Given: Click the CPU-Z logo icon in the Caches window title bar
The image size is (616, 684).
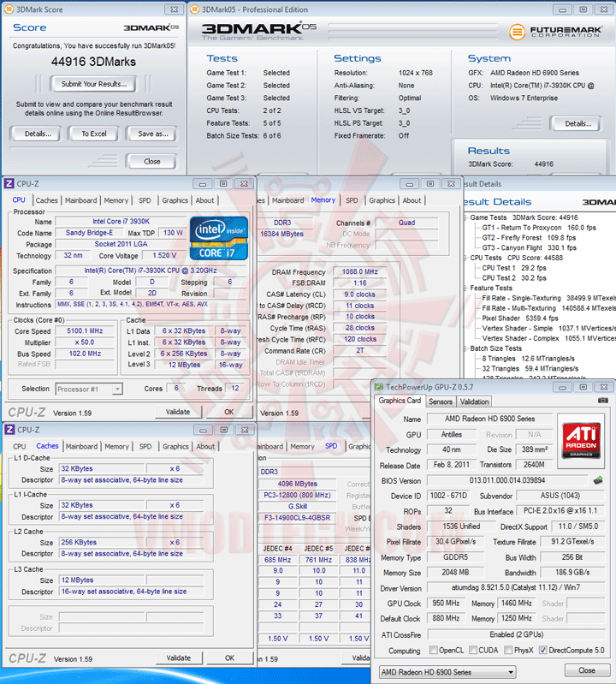Looking at the screenshot, I should [9, 430].
